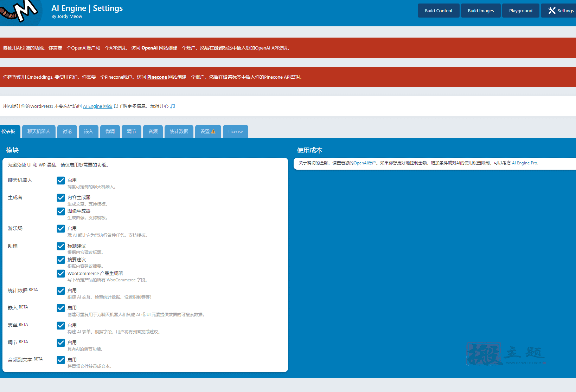
Task: Click the description "高度可定制的聊天机器人。"
Action: (x=92, y=187)
